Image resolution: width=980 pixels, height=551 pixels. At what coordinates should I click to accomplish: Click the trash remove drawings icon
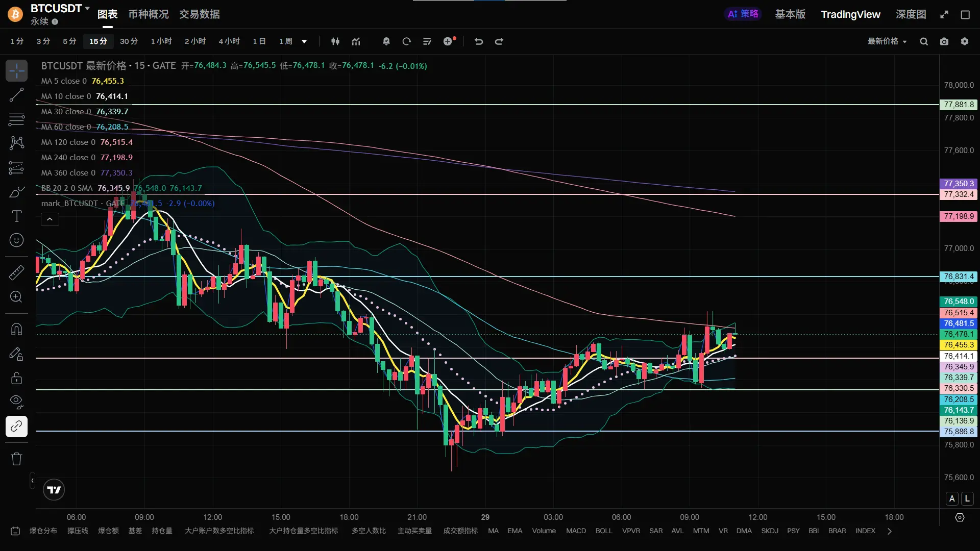(x=16, y=459)
